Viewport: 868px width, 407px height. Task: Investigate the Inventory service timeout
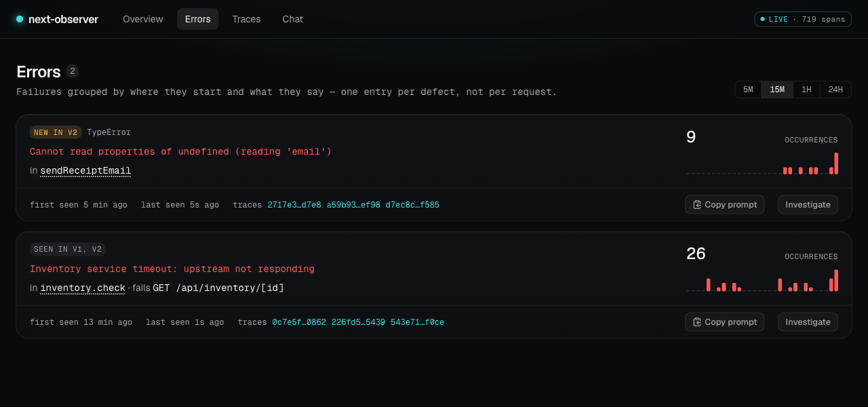[x=808, y=322]
